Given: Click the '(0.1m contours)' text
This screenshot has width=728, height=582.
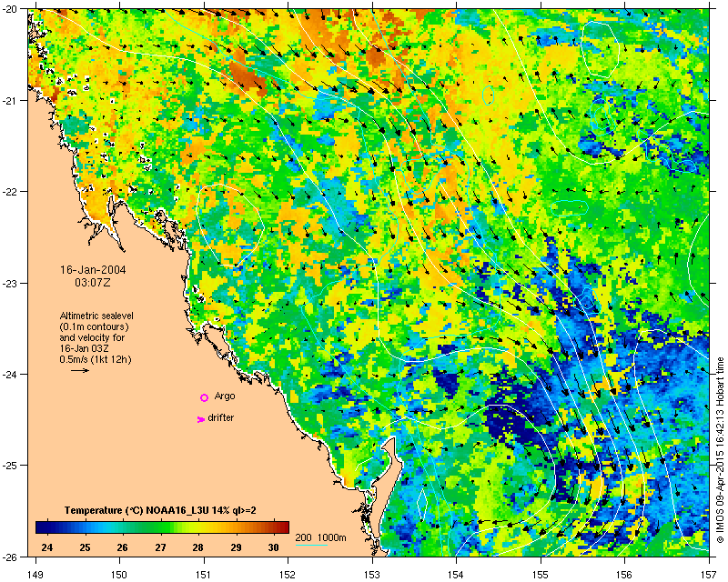Looking at the screenshot, I should click(x=95, y=326).
